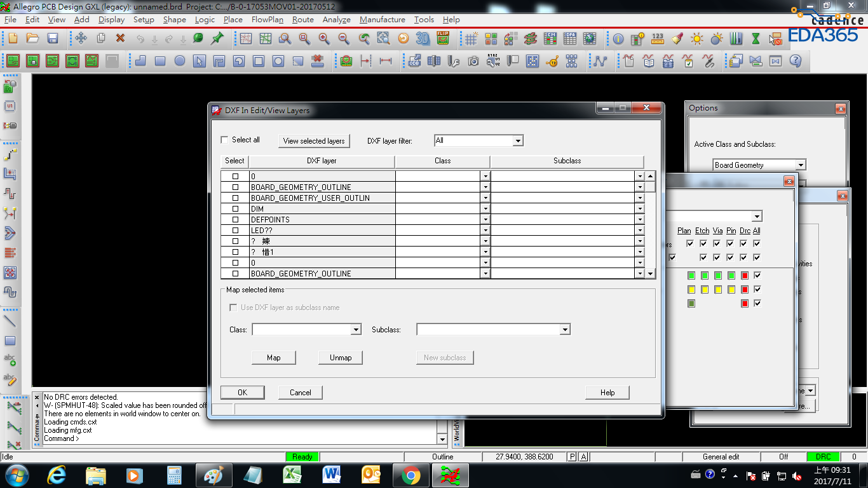Image resolution: width=868 pixels, height=488 pixels.
Task: Expand the Subclass dropdown for LED?? row
Action: click(x=640, y=231)
